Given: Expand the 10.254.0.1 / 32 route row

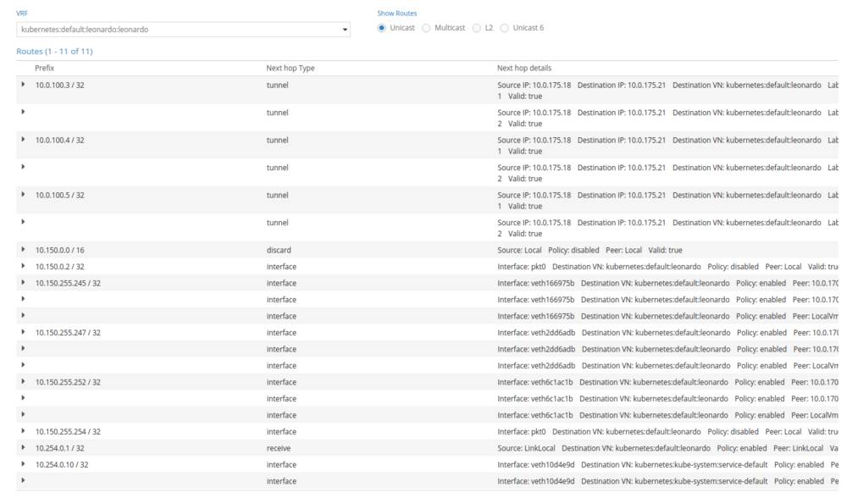Looking at the screenshot, I should 23,447.
